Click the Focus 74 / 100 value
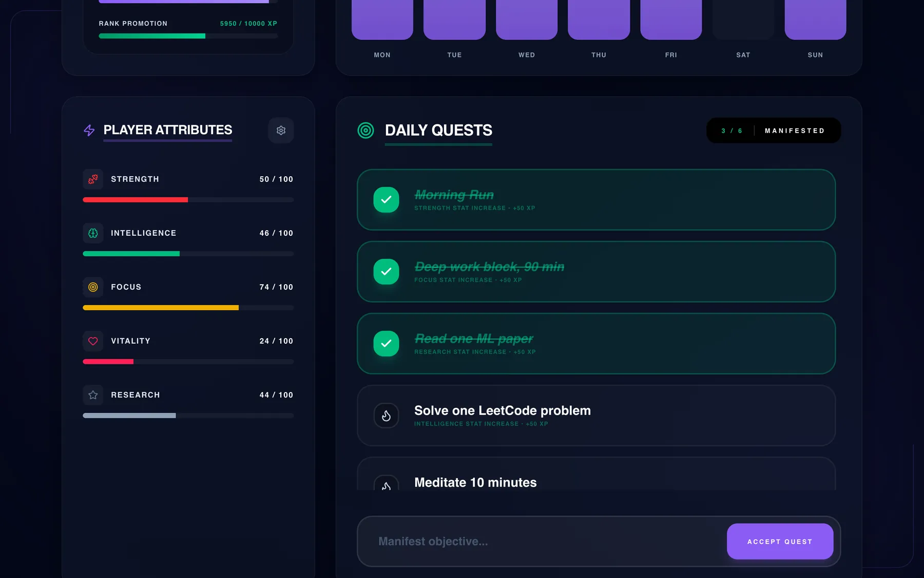 click(276, 287)
